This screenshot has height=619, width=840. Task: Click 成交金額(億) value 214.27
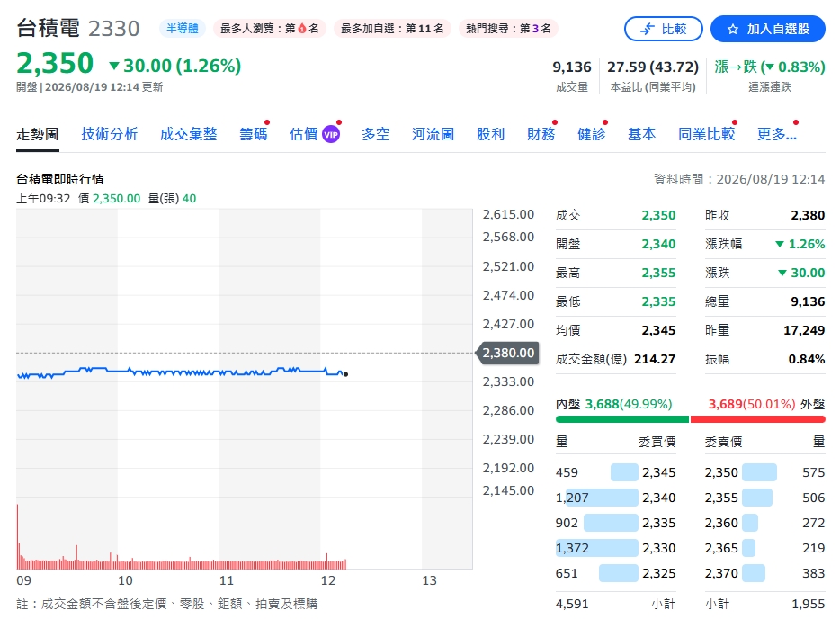click(x=655, y=359)
